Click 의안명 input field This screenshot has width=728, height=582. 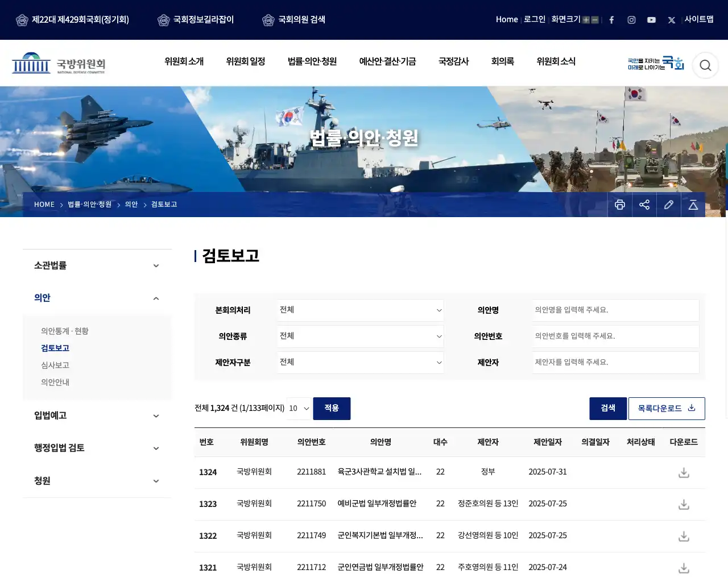tap(616, 310)
